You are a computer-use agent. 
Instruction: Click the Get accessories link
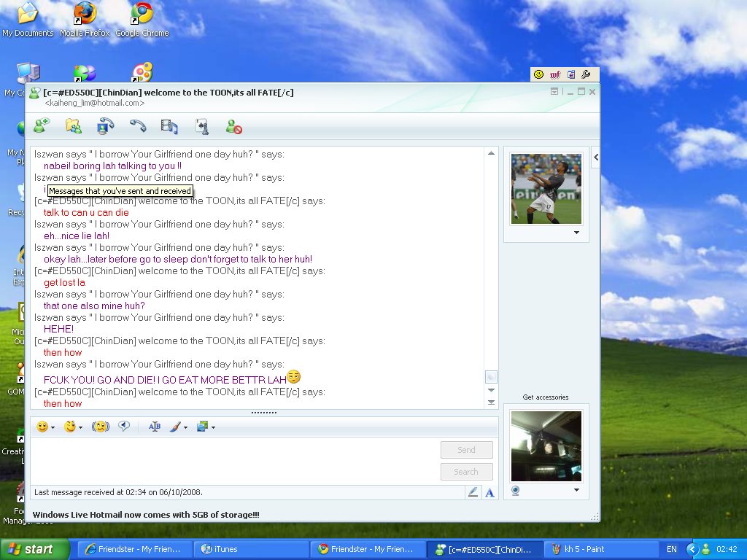coord(546,397)
